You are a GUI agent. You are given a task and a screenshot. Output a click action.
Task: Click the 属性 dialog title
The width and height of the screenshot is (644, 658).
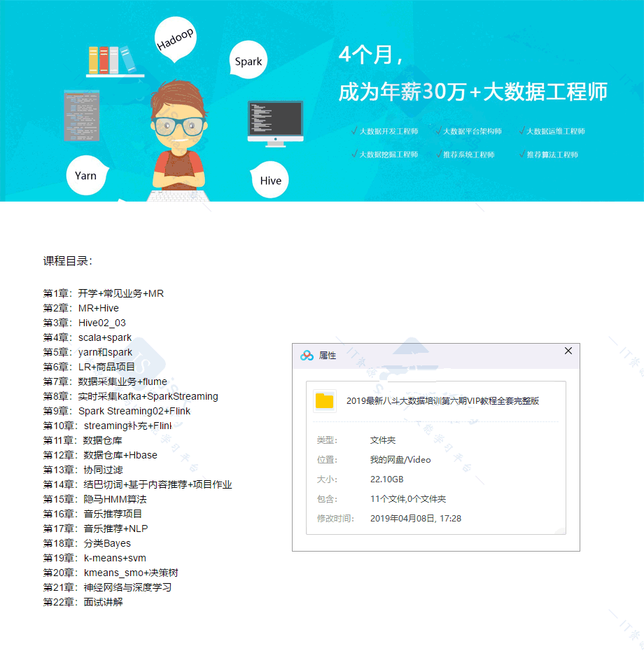[328, 353]
